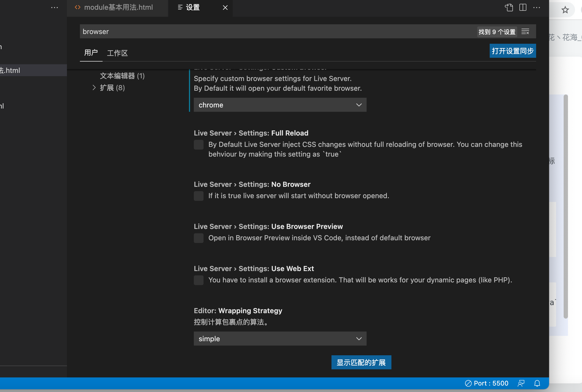This screenshot has width=582, height=392.
Task: Clear settings search input icon
Action: (x=525, y=32)
